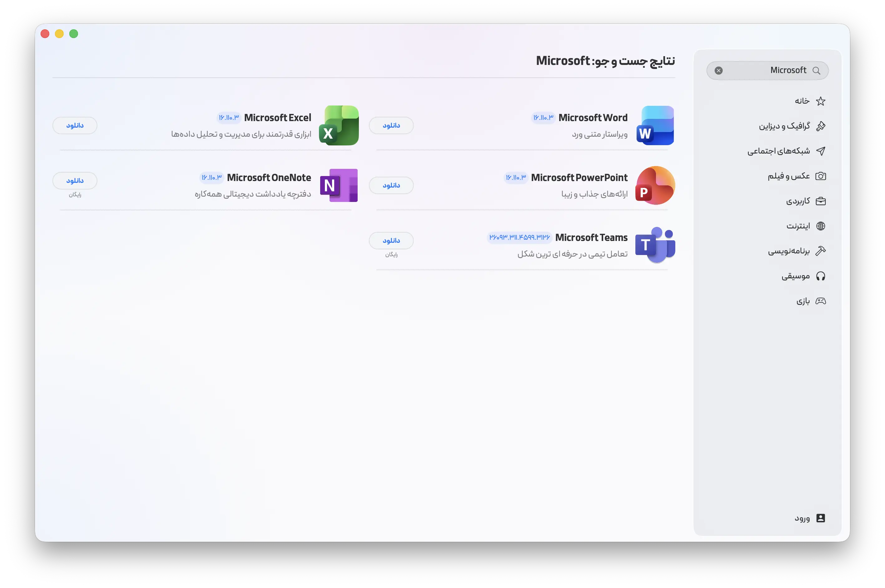Click the Excel version badge
The height and width of the screenshot is (588, 885).
tap(229, 118)
